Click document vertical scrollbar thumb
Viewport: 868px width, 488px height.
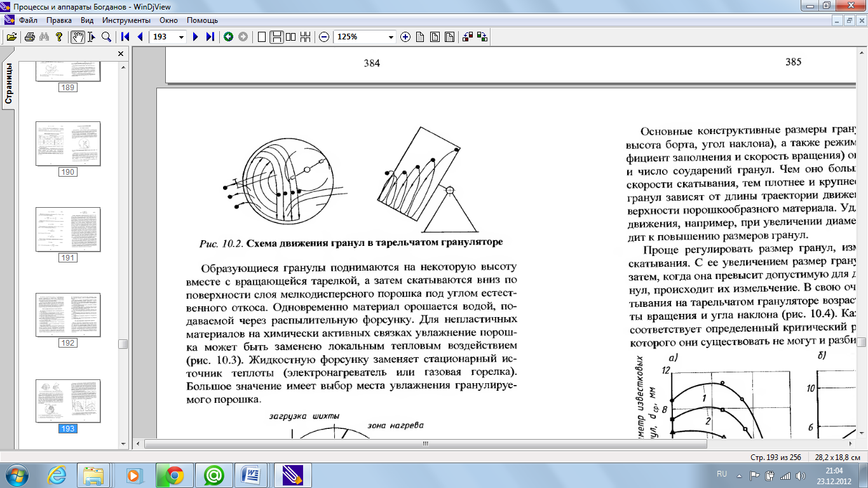point(862,342)
